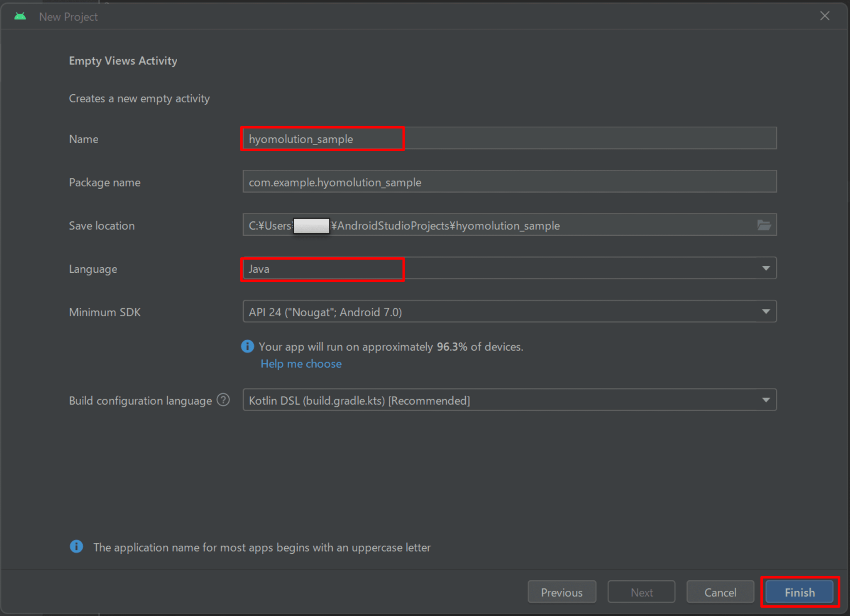850x616 pixels.
Task: Click the Finish button
Action: pyautogui.click(x=799, y=592)
